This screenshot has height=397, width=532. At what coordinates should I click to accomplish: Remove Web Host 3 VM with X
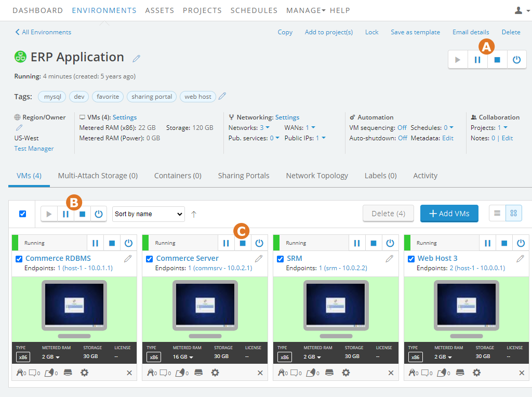click(x=522, y=373)
